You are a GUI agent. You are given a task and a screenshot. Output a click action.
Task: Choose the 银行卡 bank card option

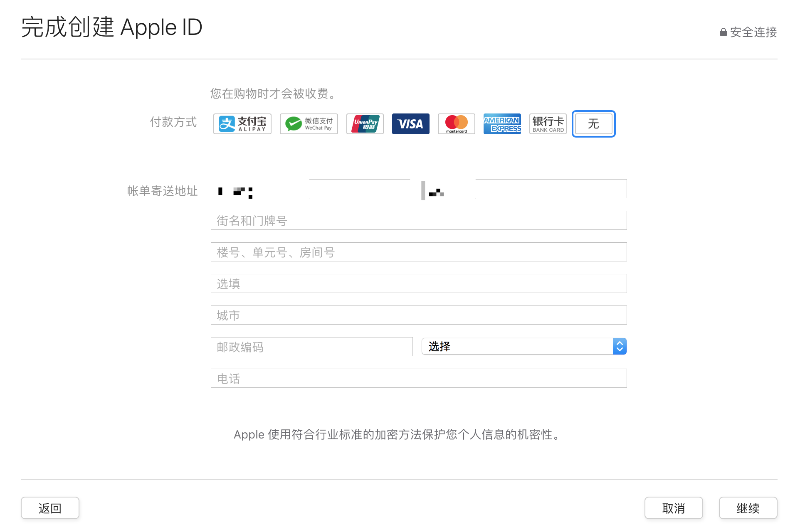548,123
